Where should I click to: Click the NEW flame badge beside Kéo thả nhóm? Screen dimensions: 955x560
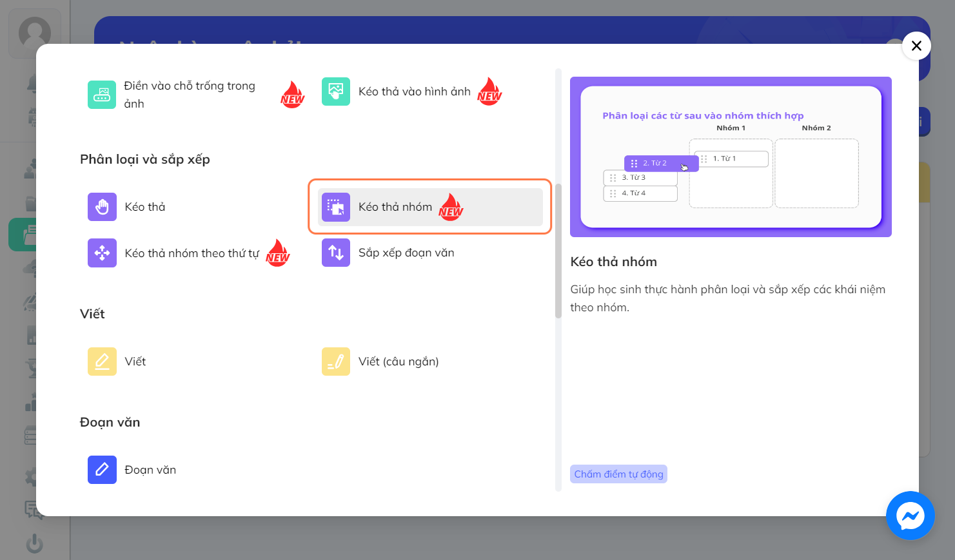451,207
